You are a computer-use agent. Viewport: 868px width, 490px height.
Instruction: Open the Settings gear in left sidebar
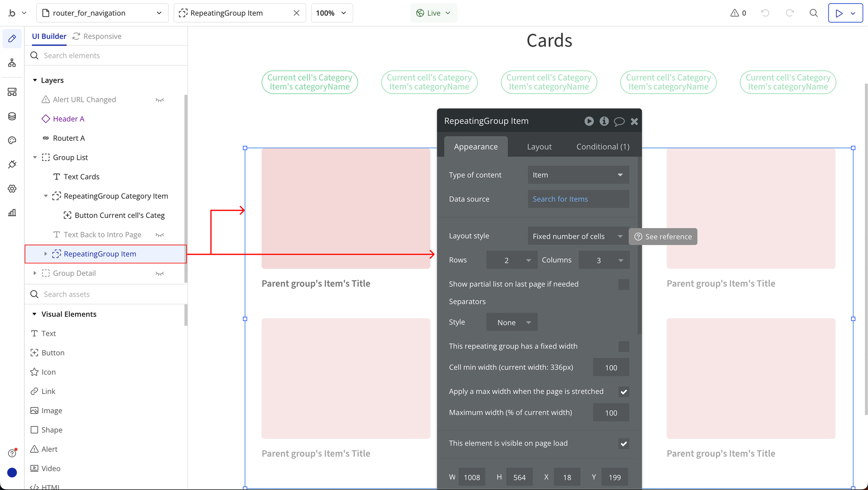[12, 189]
